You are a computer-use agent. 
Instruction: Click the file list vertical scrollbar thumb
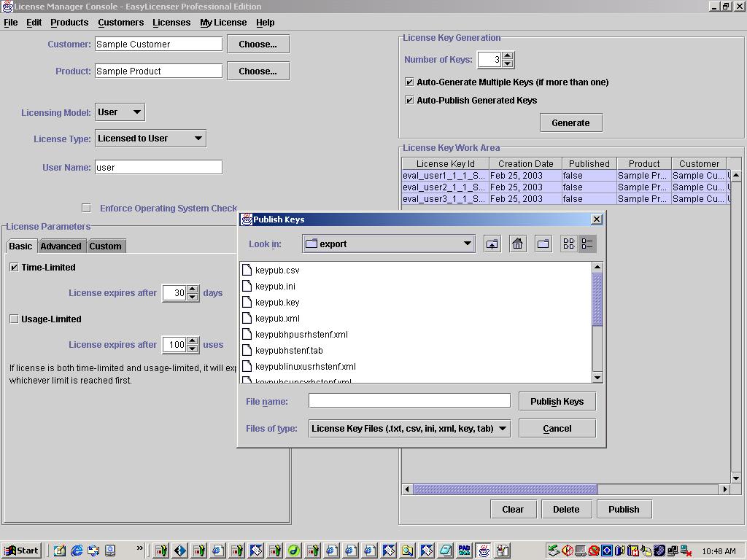coord(597,299)
